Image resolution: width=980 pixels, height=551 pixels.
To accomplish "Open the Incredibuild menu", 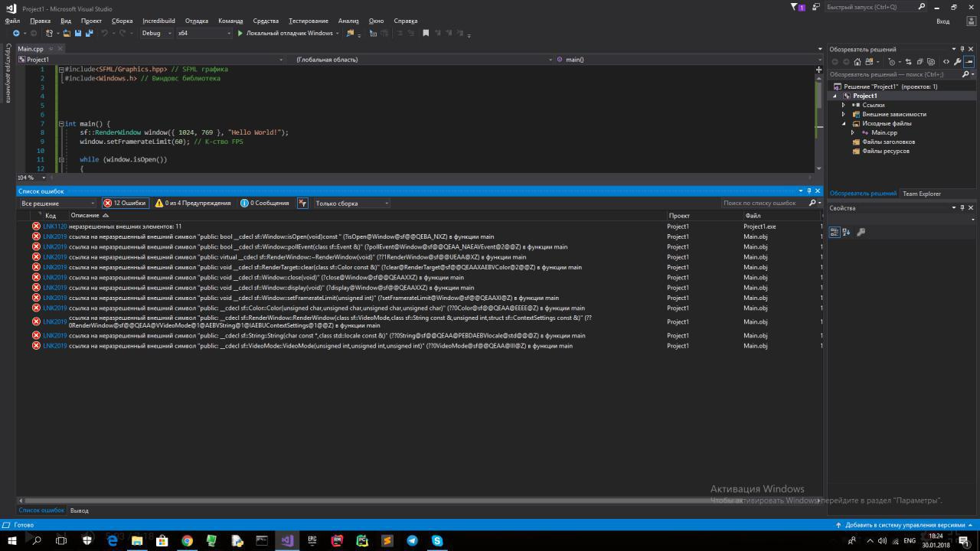I will (158, 21).
